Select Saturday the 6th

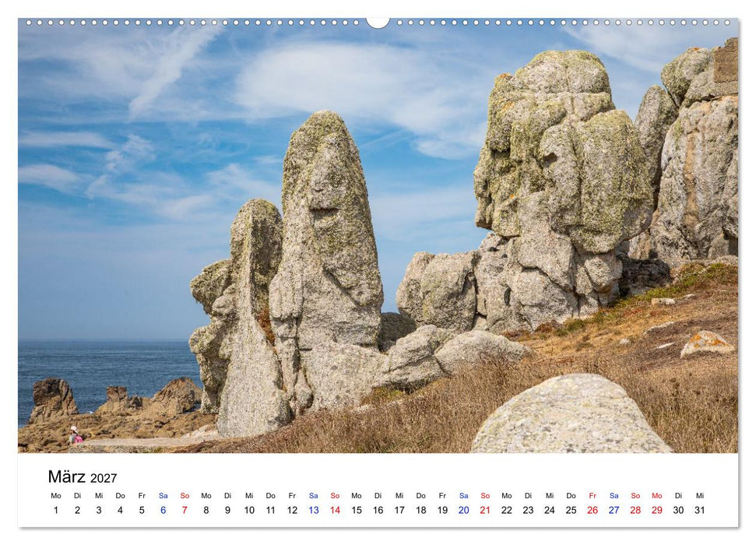(163, 510)
